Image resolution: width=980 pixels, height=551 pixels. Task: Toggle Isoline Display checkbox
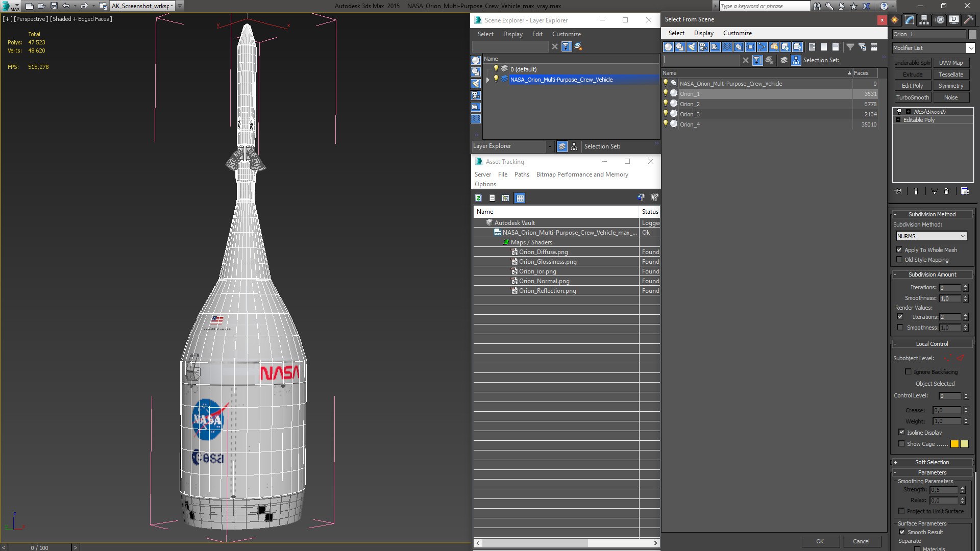point(901,432)
